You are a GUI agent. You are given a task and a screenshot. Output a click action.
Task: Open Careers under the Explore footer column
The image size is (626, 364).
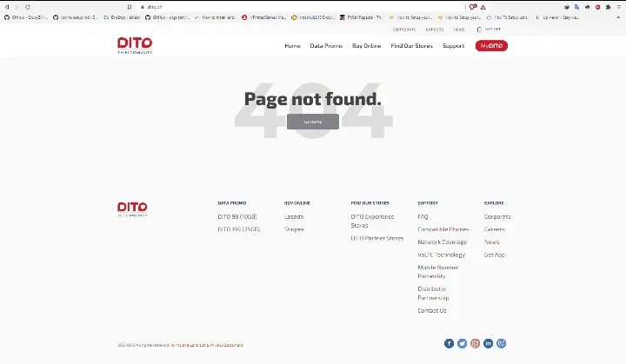coord(494,229)
